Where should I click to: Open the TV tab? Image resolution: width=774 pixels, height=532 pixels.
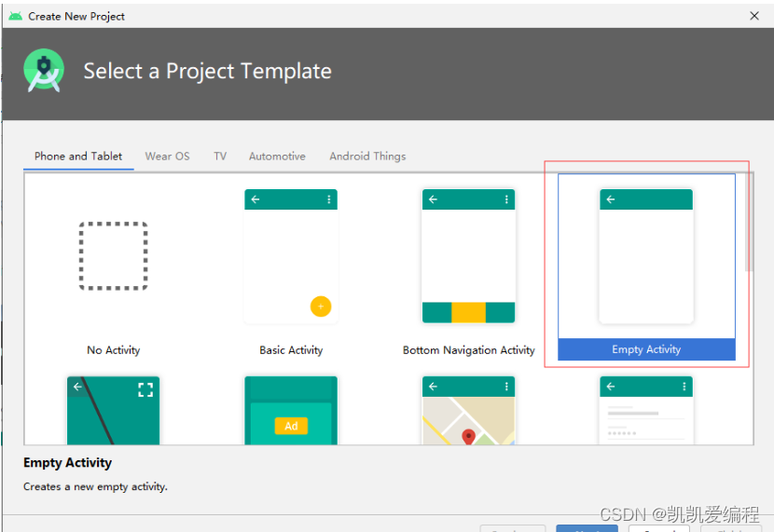tap(220, 157)
